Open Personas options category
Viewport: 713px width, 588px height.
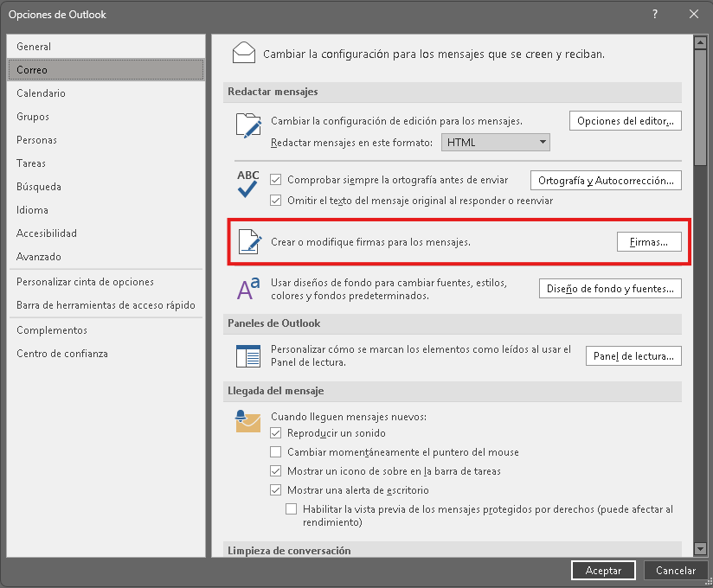(x=106, y=140)
